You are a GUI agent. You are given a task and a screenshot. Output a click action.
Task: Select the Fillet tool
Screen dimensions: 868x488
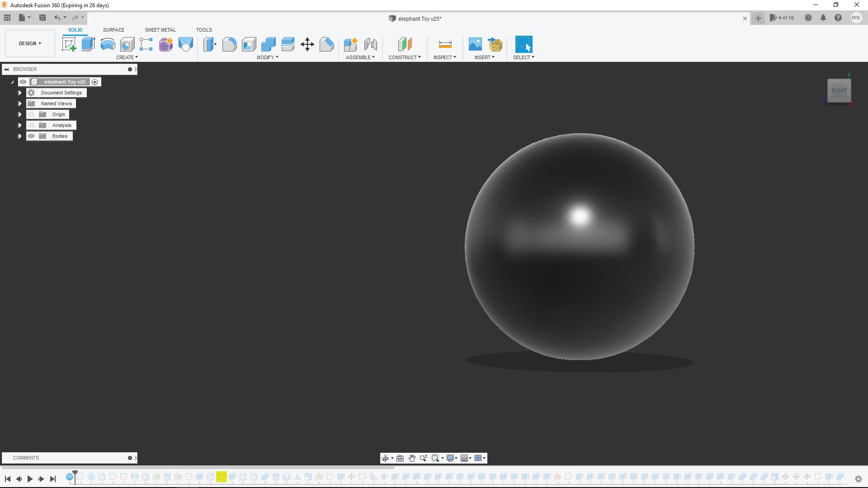click(229, 44)
